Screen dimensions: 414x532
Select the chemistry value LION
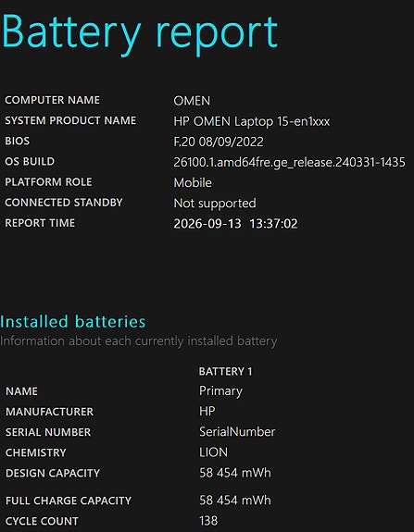pyautogui.click(x=213, y=452)
